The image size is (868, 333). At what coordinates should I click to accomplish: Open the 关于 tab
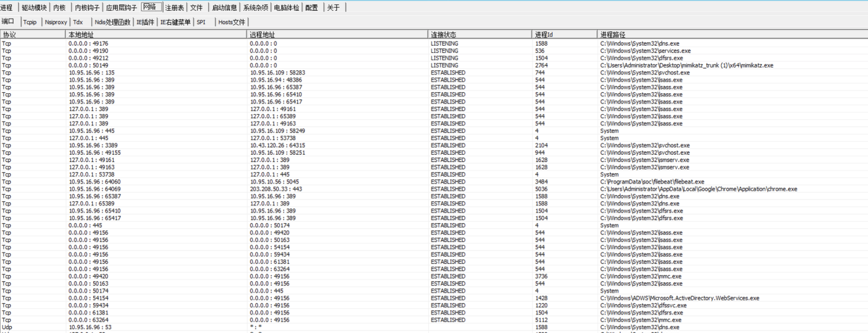333,7
